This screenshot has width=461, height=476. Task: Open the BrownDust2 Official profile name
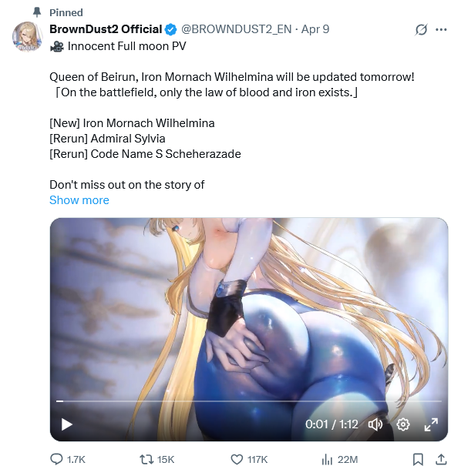[x=106, y=29]
